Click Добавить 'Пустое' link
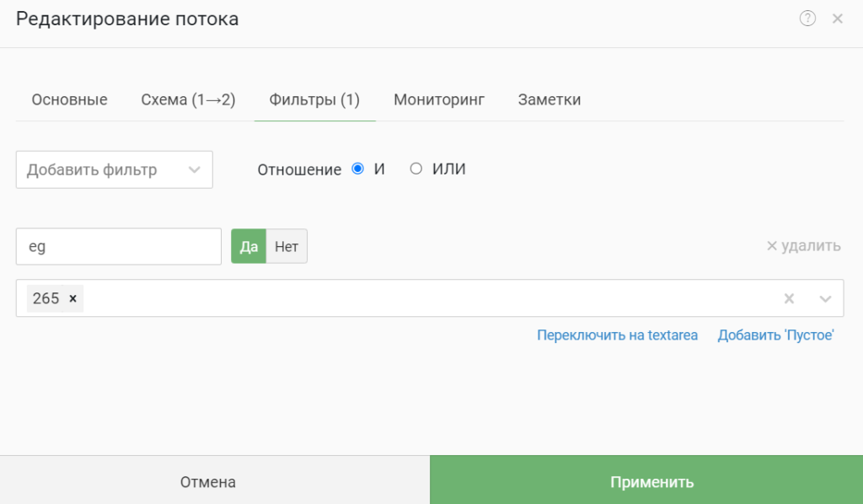This screenshot has height=504, width=863. 775,335
